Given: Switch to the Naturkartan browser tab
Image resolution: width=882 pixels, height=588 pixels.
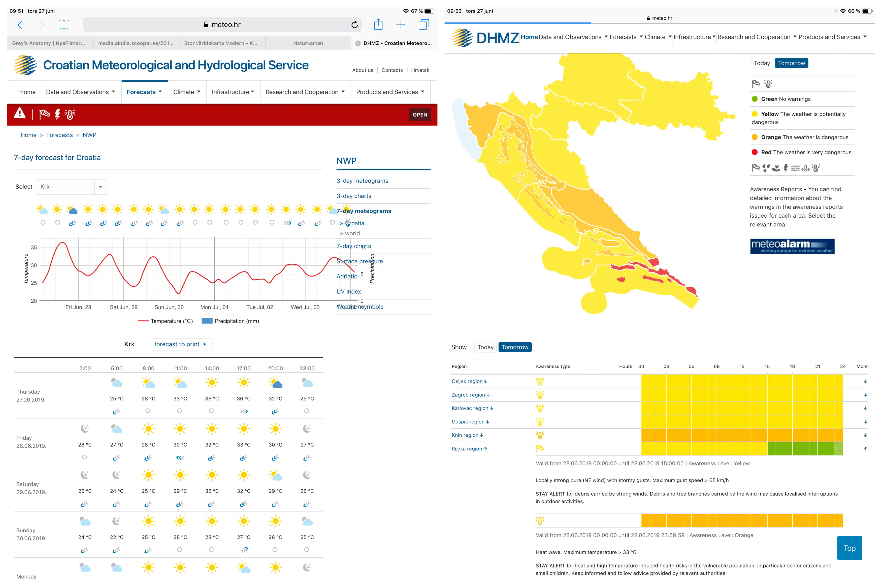Looking at the screenshot, I should click(308, 43).
